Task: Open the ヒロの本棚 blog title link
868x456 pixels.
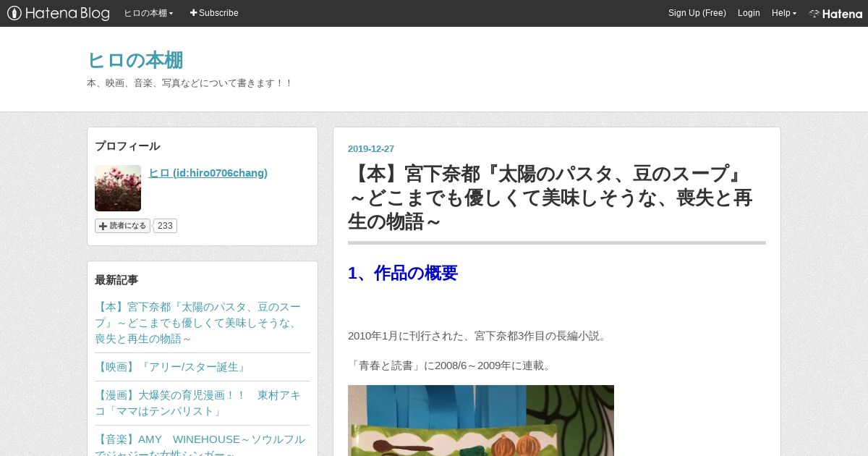Action: tap(135, 60)
